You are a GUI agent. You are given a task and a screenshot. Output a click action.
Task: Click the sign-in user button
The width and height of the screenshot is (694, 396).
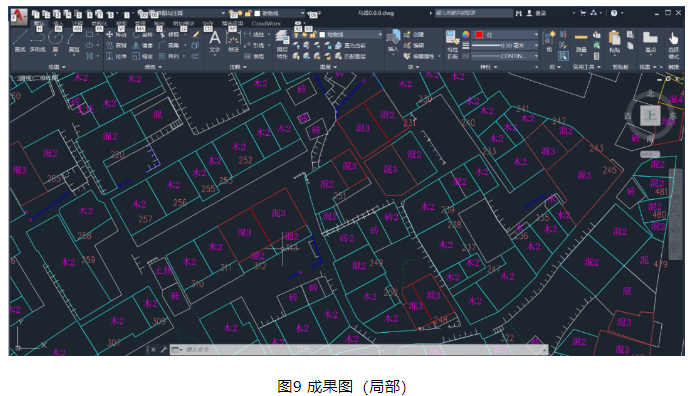click(x=536, y=13)
